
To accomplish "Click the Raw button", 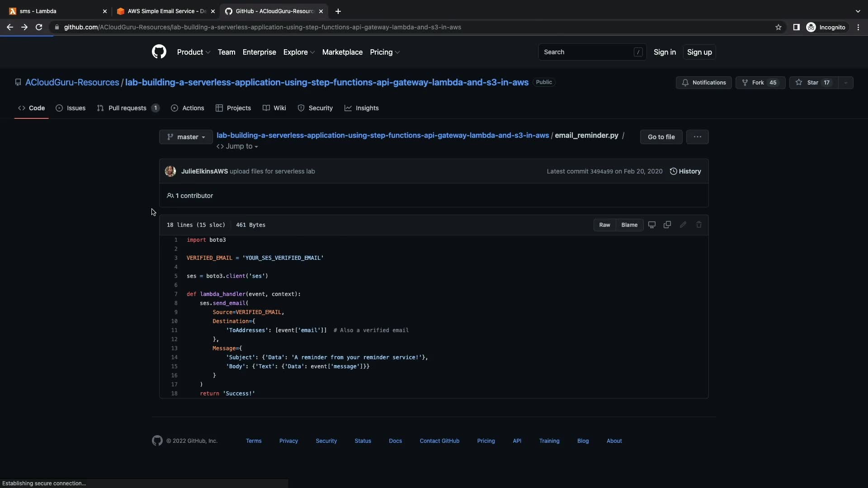I will click(x=604, y=225).
